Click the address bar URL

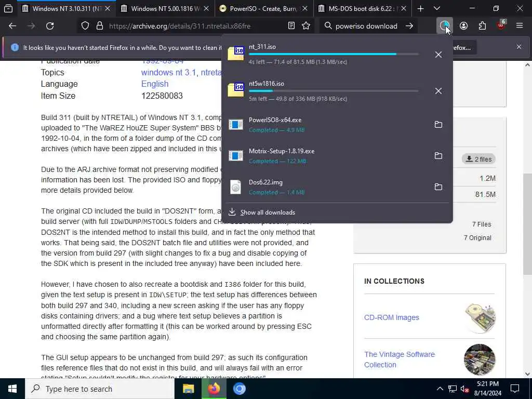click(x=180, y=26)
